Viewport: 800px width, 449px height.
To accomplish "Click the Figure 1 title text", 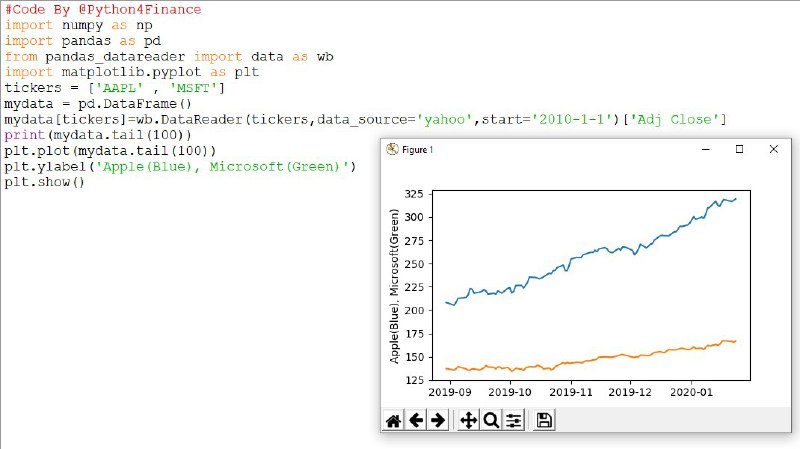I will point(417,149).
